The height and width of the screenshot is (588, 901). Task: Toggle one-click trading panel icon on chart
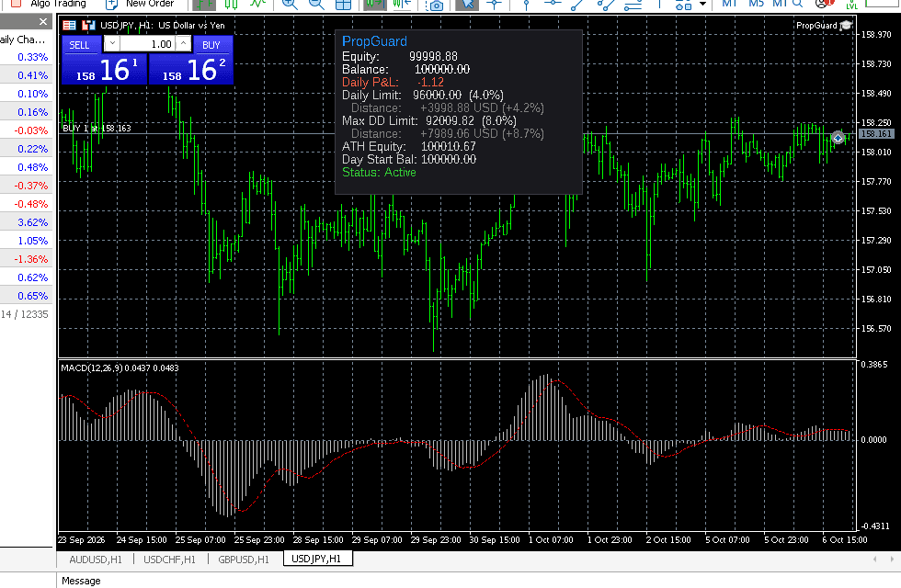(69, 26)
